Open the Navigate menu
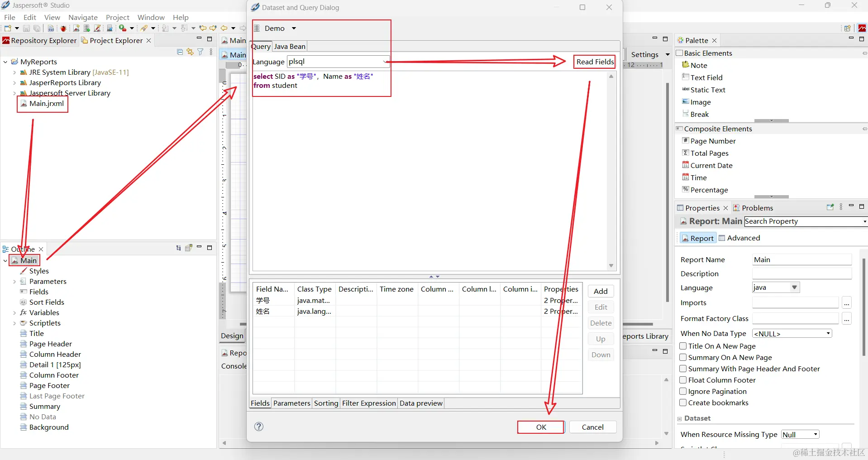The height and width of the screenshot is (460, 868). 83,17
